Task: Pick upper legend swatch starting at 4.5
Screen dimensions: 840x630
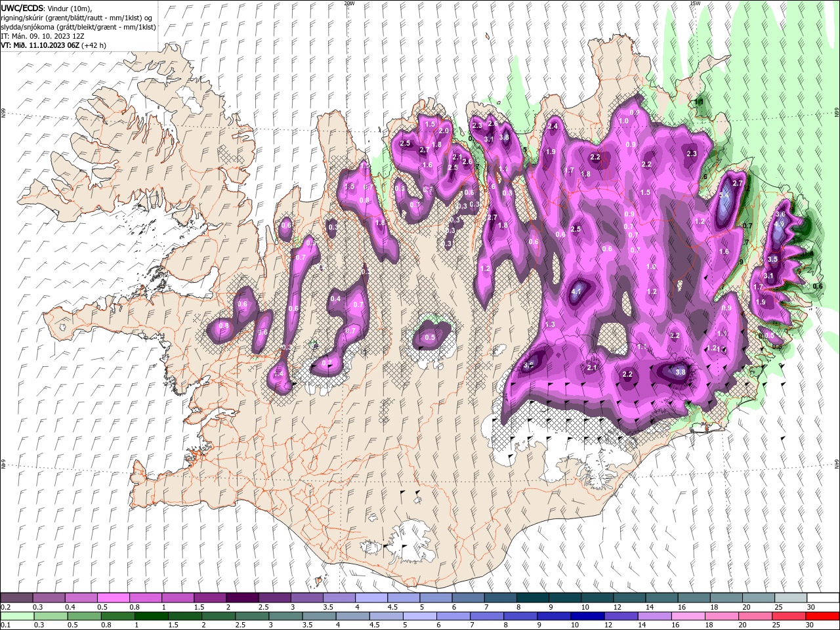Action: pyautogui.click(x=404, y=598)
